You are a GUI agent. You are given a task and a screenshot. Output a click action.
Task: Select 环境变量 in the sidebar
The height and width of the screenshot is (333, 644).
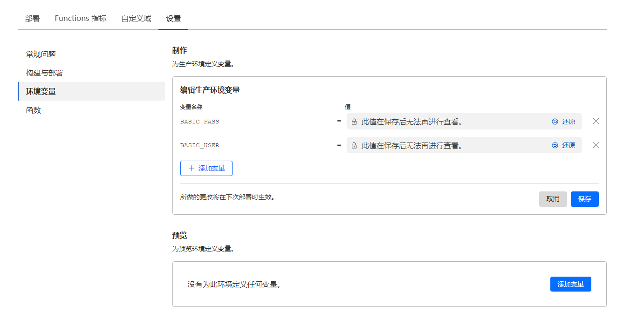point(41,92)
